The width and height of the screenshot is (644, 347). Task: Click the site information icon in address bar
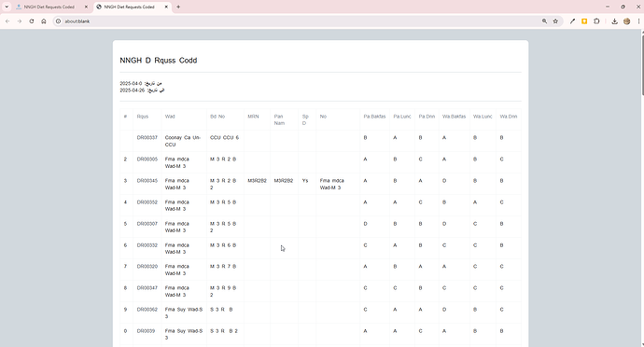point(58,21)
